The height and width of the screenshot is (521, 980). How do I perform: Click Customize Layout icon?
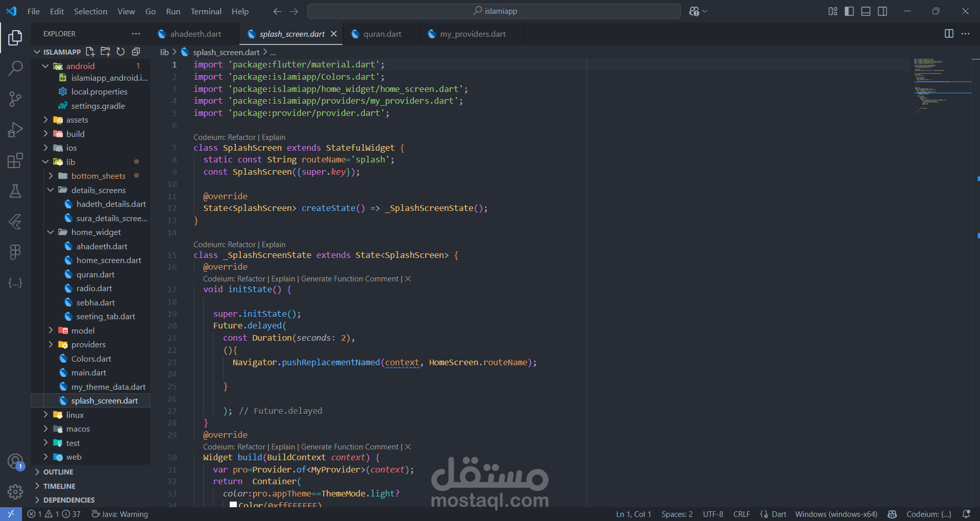pyautogui.click(x=832, y=11)
